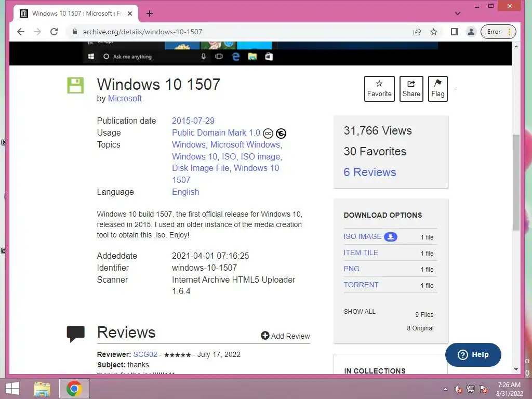Open the 2015-07-29 publication date link

pyautogui.click(x=193, y=121)
